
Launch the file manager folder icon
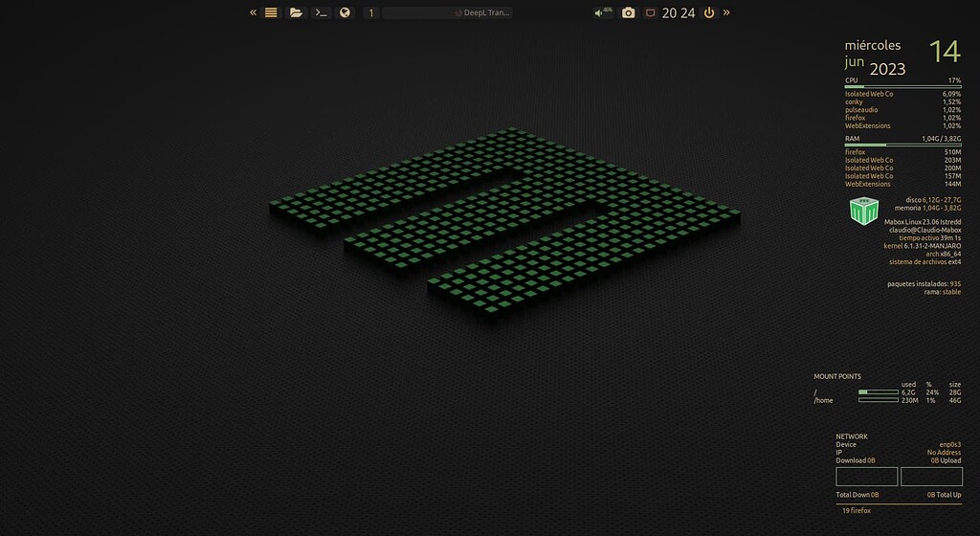pyautogui.click(x=296, y=12)
